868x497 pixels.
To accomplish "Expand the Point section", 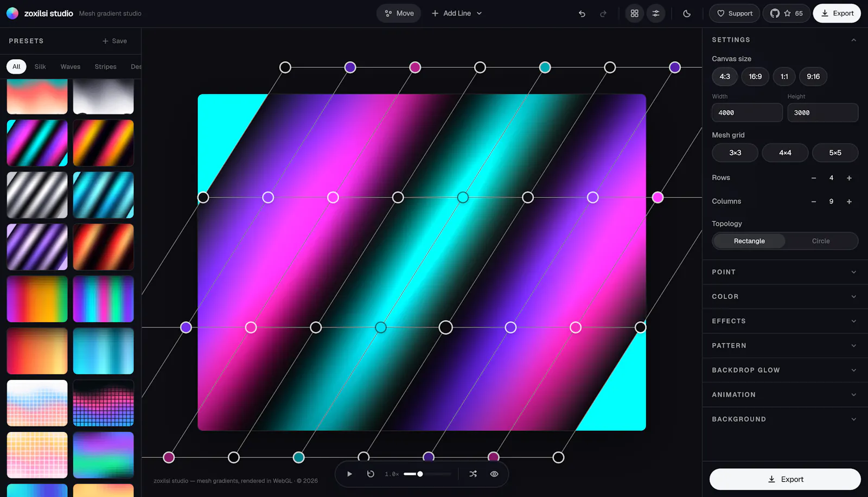I will coord(784,272).
